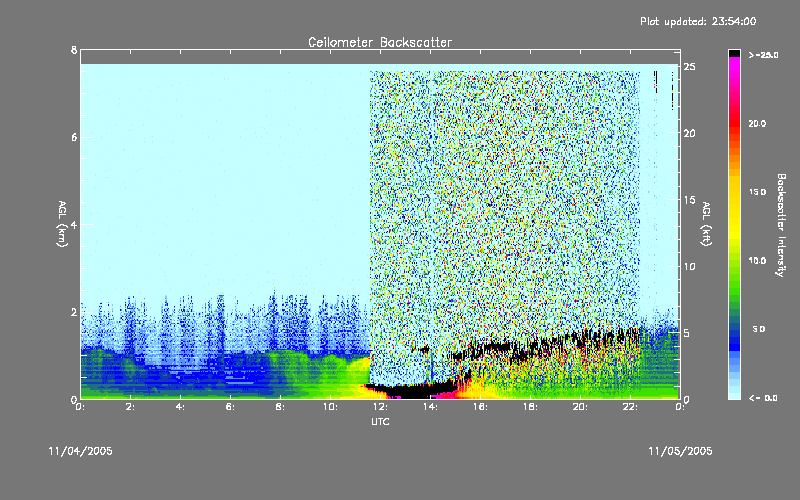Select the "<= 0.0" color bar value
The image size is (800, 500).
pyautogui.click(x=763, y=398)
